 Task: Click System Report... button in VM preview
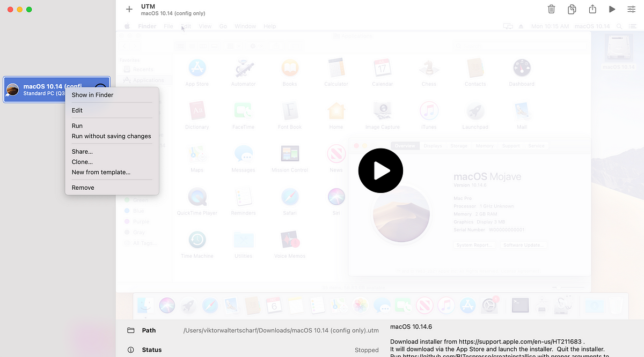click(474, 245)
